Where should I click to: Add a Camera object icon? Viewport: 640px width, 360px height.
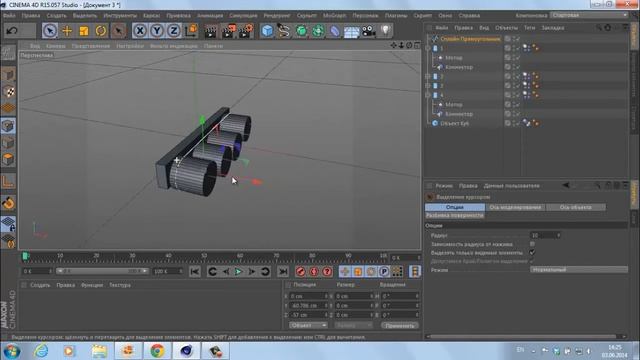[x=369, y=31]
